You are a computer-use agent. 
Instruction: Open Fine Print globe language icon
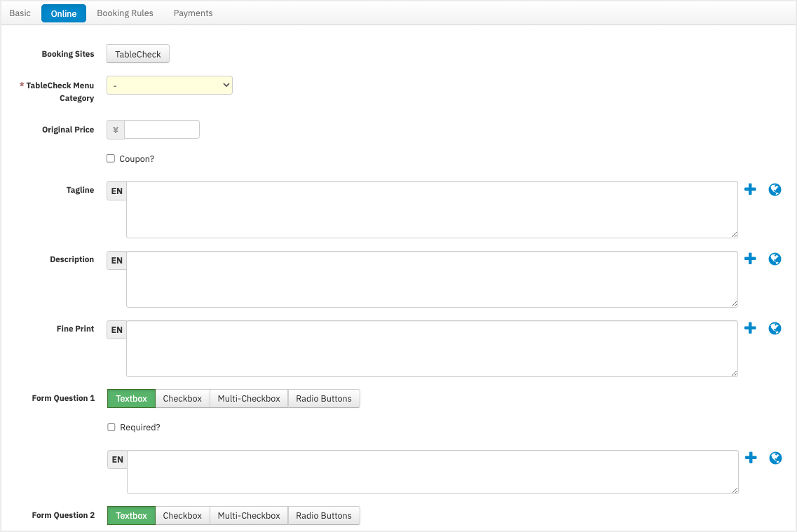click(775, 328)
